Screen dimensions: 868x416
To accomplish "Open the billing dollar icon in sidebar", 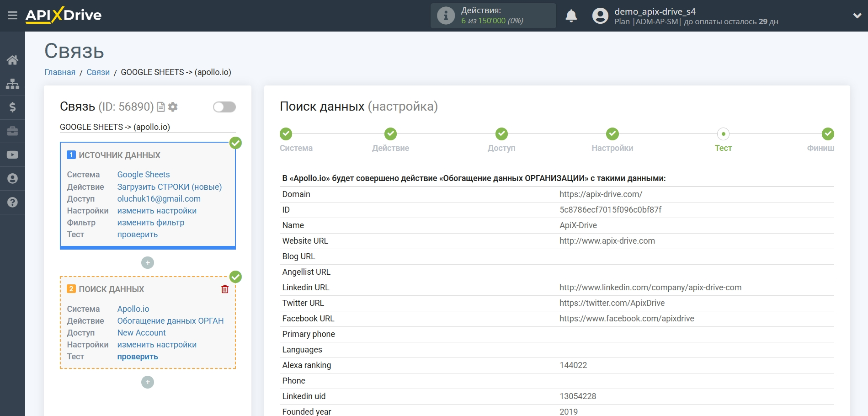I will [12, 107].
